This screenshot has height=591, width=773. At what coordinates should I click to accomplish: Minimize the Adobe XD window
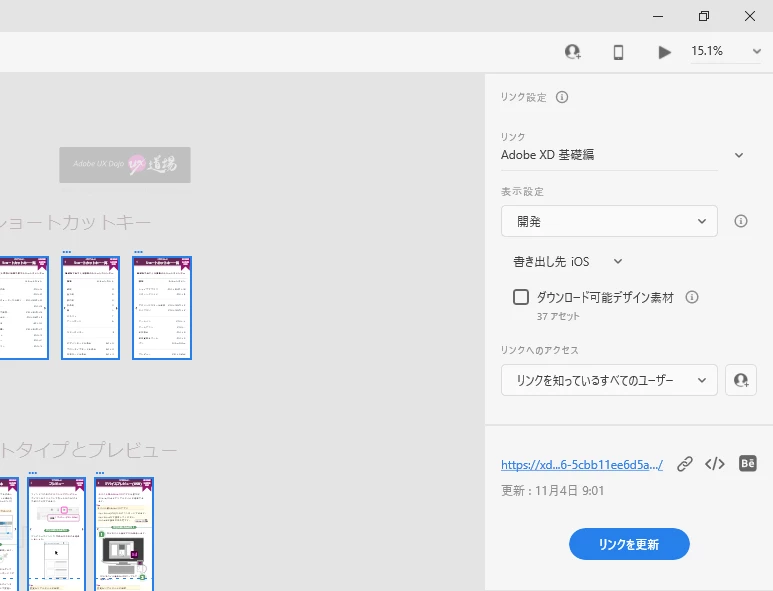[658, 16]
